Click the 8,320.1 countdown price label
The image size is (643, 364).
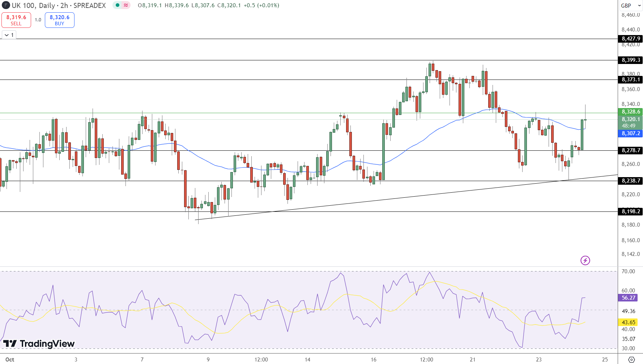click(x=631, y=119)
